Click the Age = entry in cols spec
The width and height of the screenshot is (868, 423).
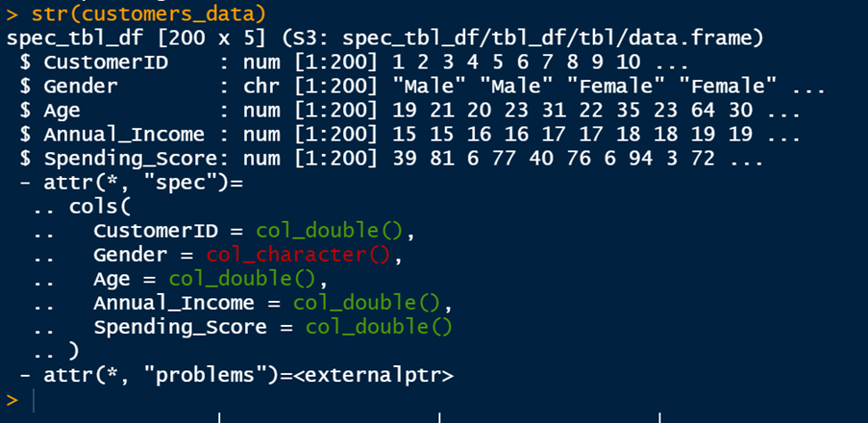tap(124, 279)
